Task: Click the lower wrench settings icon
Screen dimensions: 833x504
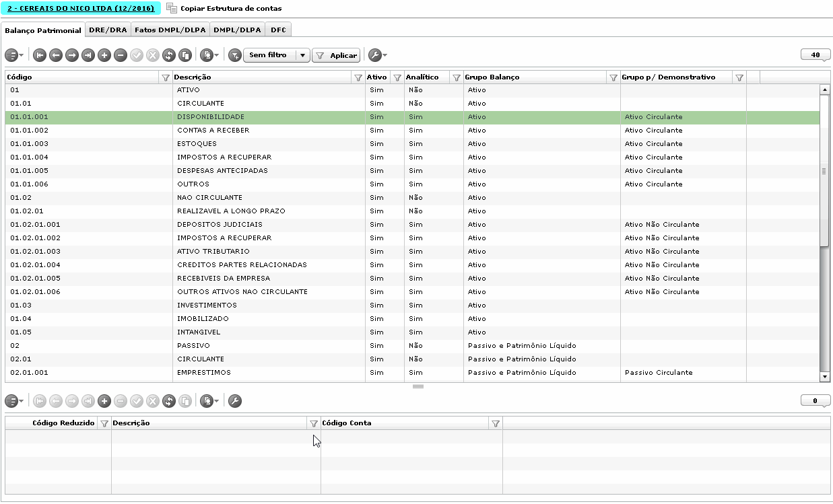Action: point(235,401)
